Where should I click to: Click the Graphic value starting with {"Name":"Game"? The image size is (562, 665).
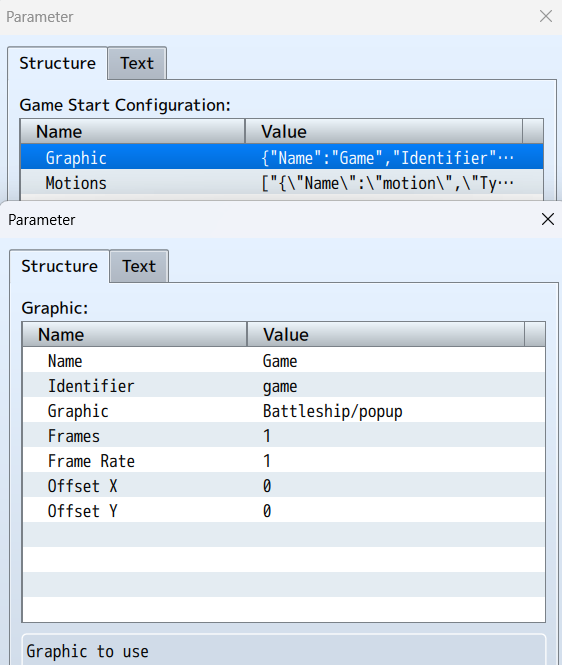click(x=387, y=158)
